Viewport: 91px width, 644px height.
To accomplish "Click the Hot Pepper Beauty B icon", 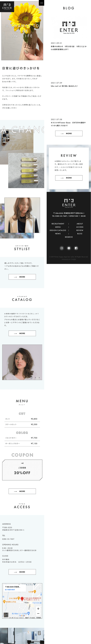I will (69, 248).
